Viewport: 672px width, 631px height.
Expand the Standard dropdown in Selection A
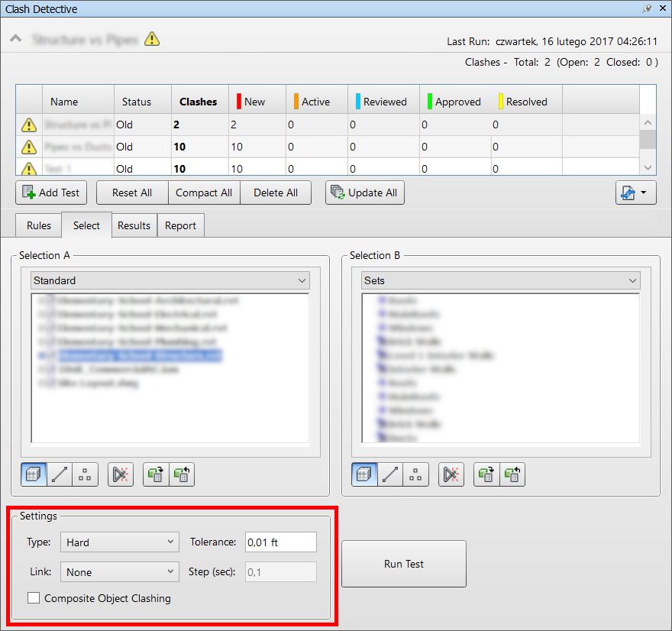(170, 280)
